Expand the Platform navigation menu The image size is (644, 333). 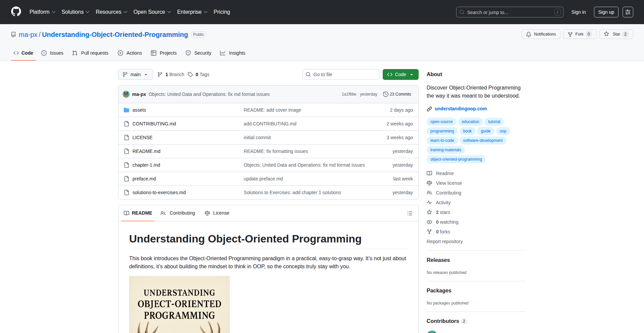click(42, 12)
